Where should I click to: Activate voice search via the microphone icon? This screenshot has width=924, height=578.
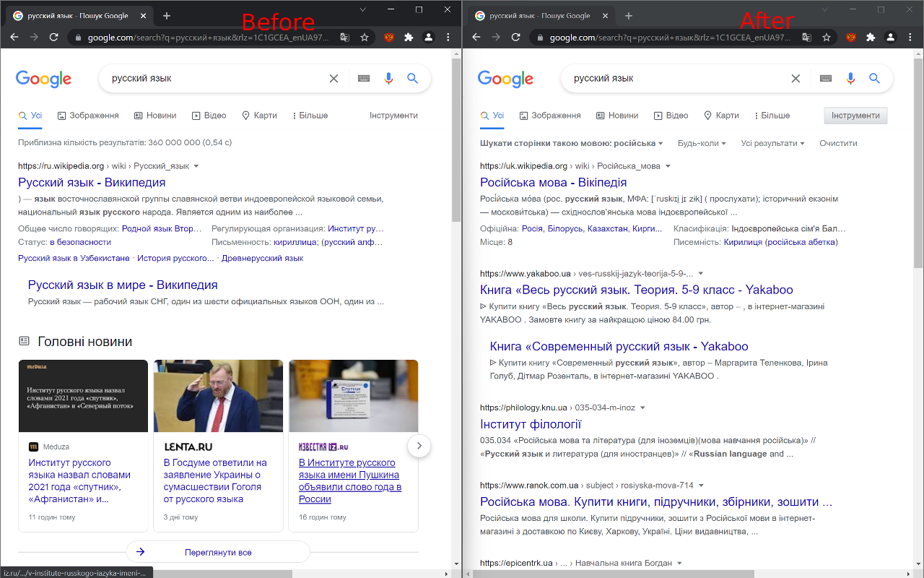[388, 78]
